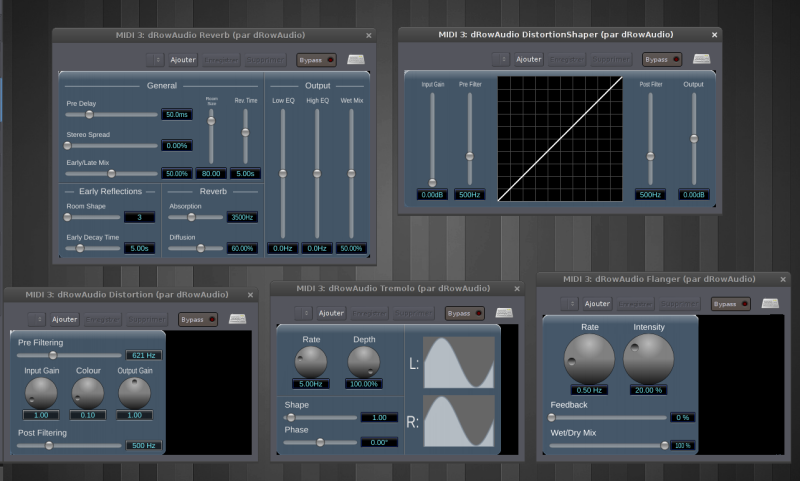Click Ajouter in Flanger window

597,304
